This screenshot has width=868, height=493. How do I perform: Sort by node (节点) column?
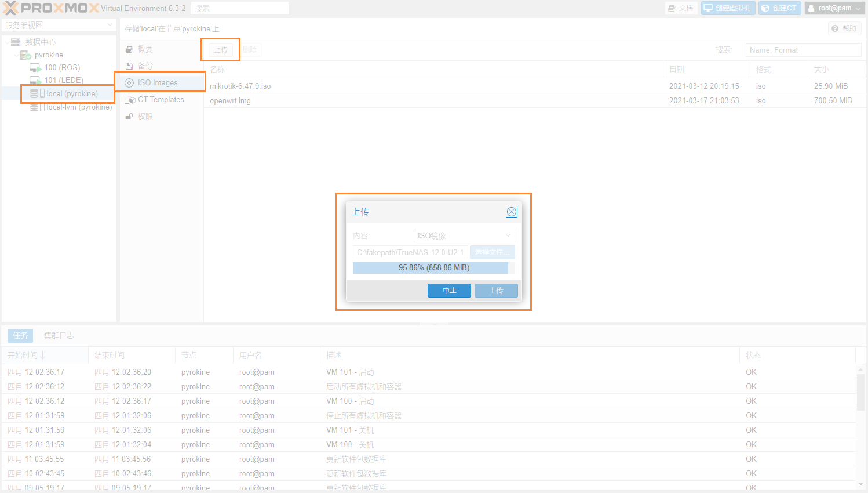(x=204, y=356)
